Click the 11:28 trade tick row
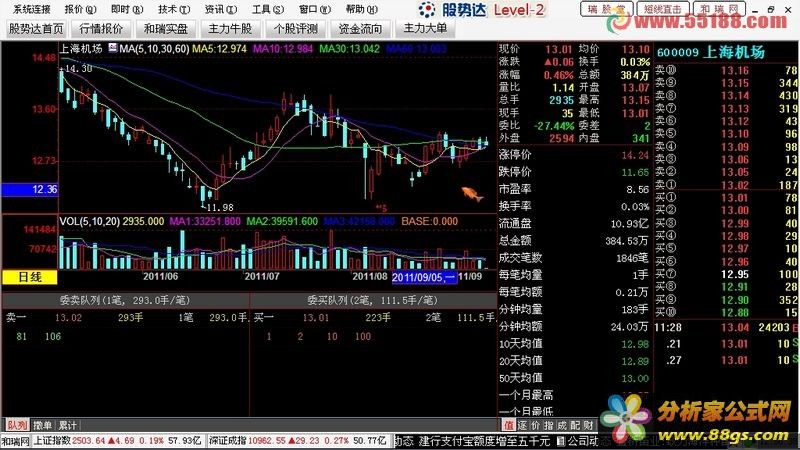The height and width of the screenshot is (450, 800). pyautogui.click(x=727, y=327)
